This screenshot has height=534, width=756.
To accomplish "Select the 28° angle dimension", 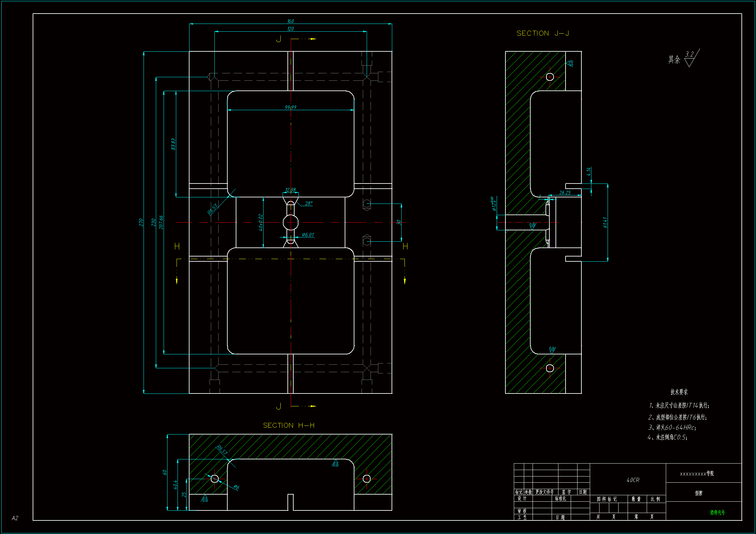I will pos(309,203).
